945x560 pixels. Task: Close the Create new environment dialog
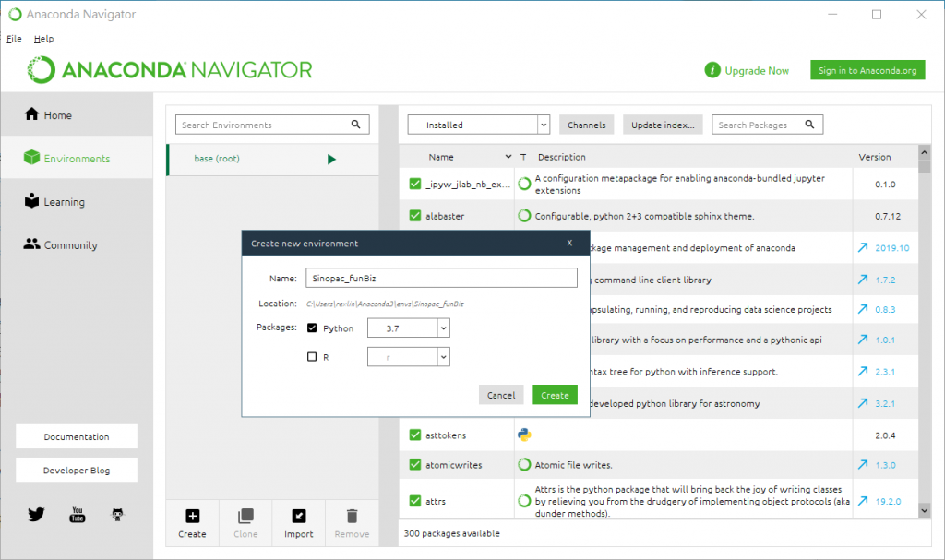pos(569,243)
